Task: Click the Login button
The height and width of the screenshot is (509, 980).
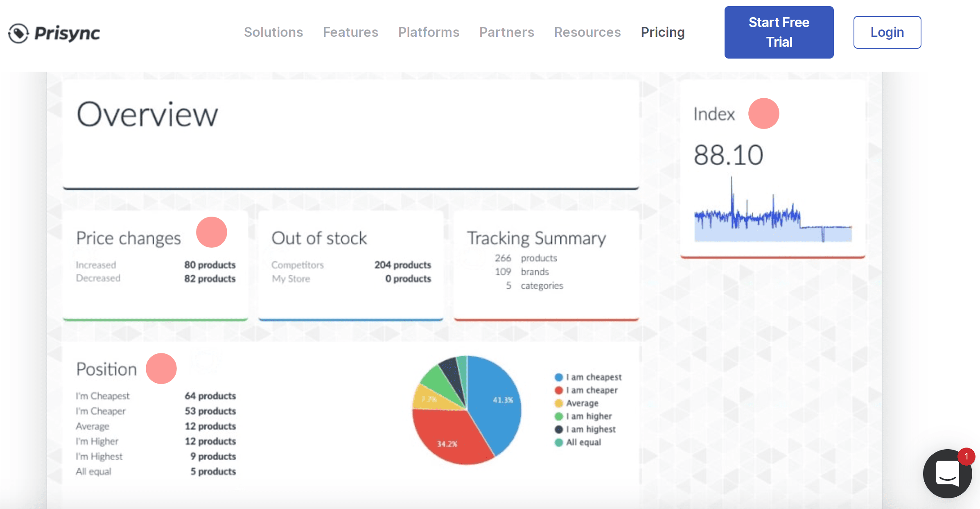Action: 887,32
